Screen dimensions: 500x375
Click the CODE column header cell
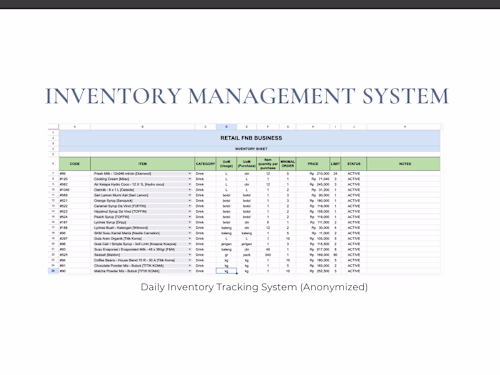(75, 164)
